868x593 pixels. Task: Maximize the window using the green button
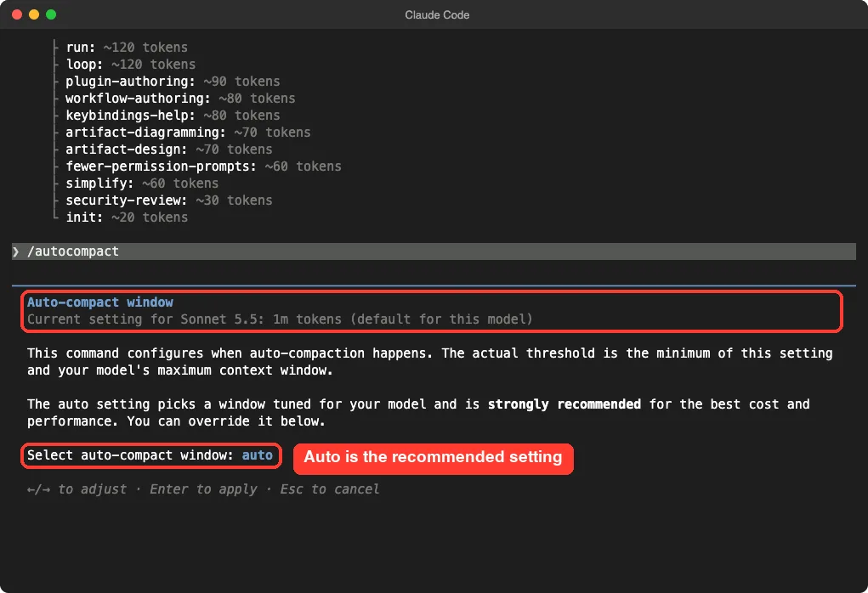point(51,14)
